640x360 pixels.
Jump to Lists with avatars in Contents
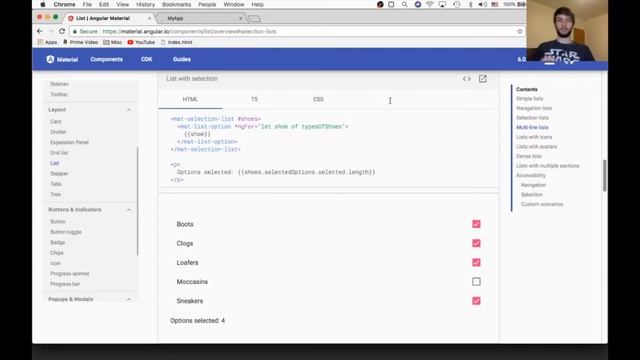(x=536, y=147)
